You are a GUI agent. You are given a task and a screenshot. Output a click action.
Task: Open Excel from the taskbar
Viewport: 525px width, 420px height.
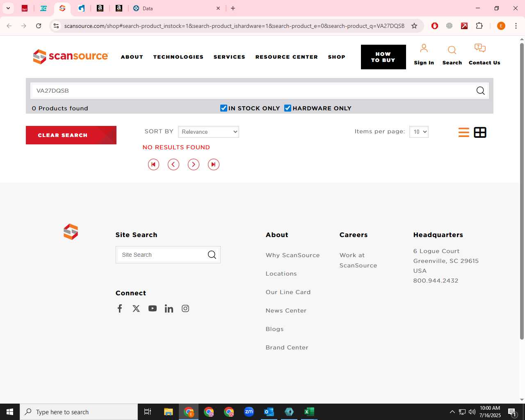(309, 412)
